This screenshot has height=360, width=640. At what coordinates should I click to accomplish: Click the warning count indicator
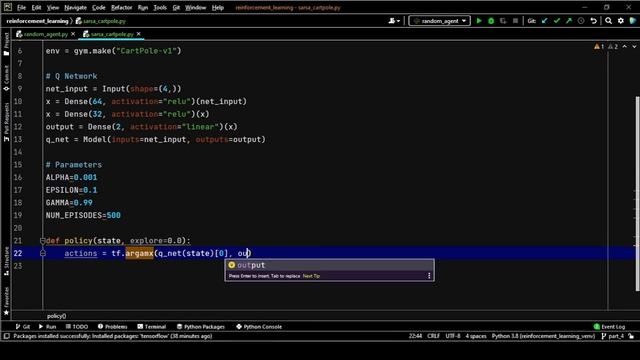point(599,47)
